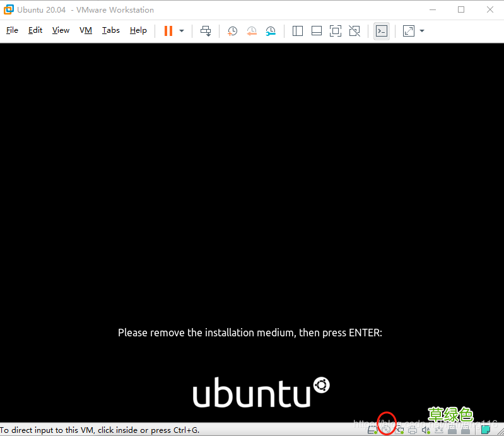Open the Snapshot Manager icon

point(271,31)
